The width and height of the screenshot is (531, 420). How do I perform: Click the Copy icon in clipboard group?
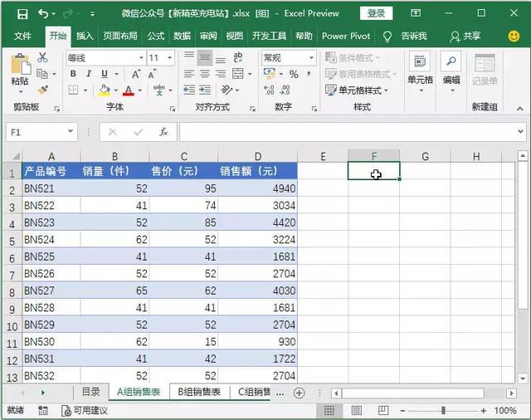tap(42, 74)
